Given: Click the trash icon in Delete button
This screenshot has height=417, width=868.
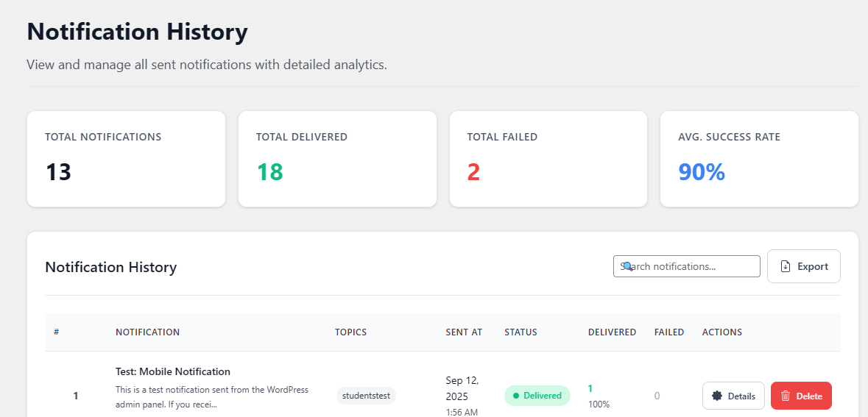Looking at the screenshot, I should tap(785, 396).
